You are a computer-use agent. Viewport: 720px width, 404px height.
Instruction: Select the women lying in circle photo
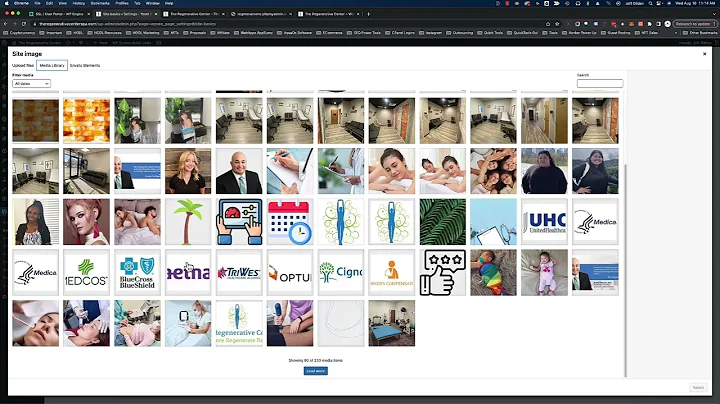[493, 171]
